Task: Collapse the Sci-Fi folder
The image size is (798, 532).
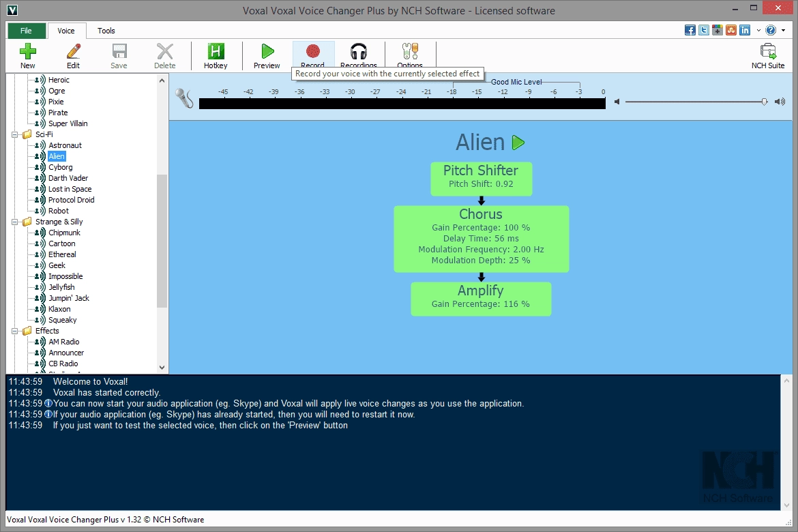Action: pos(15,135)
